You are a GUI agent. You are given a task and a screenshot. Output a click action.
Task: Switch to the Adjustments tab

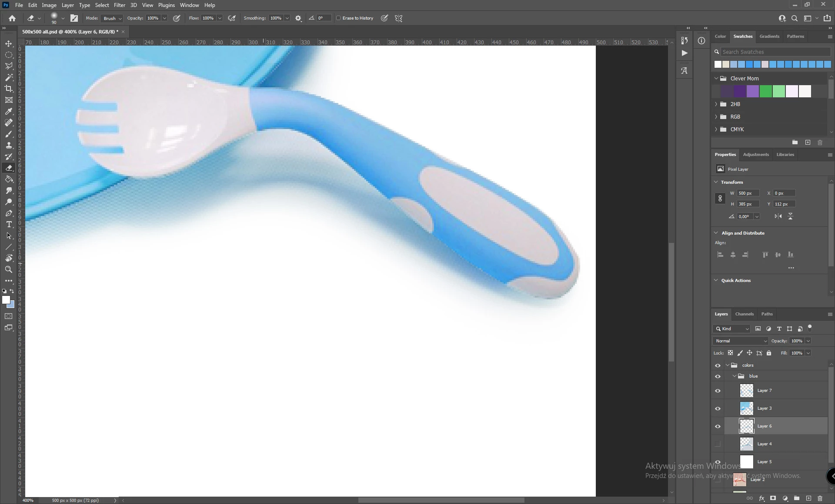pyautogui.click(x=755, y=155)
